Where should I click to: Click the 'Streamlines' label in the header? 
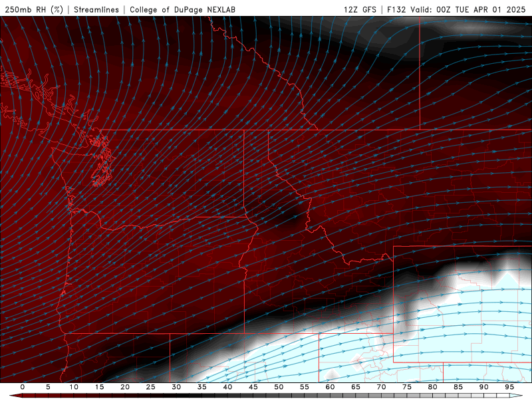point(96,9)
